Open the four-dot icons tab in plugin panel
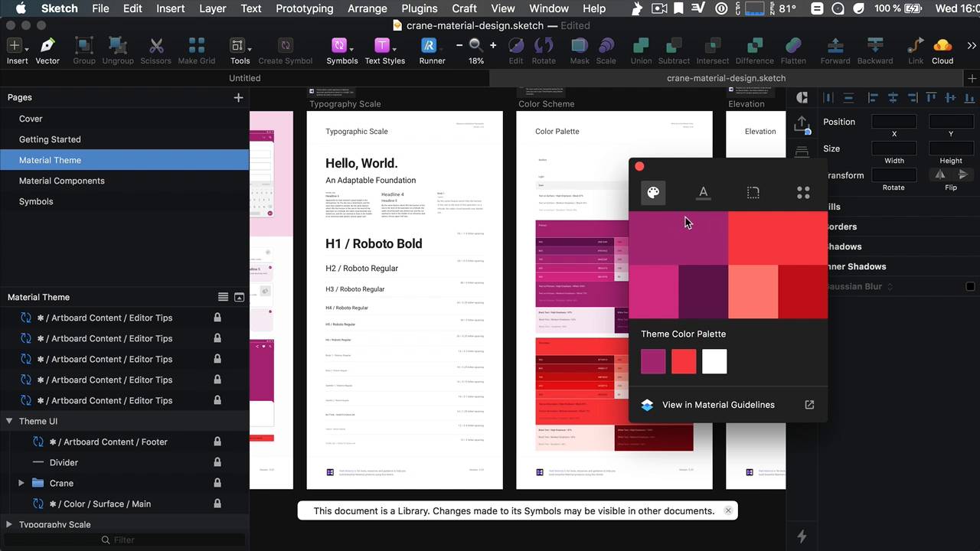The height and width of the screenshot is (551, 980). 803,192
